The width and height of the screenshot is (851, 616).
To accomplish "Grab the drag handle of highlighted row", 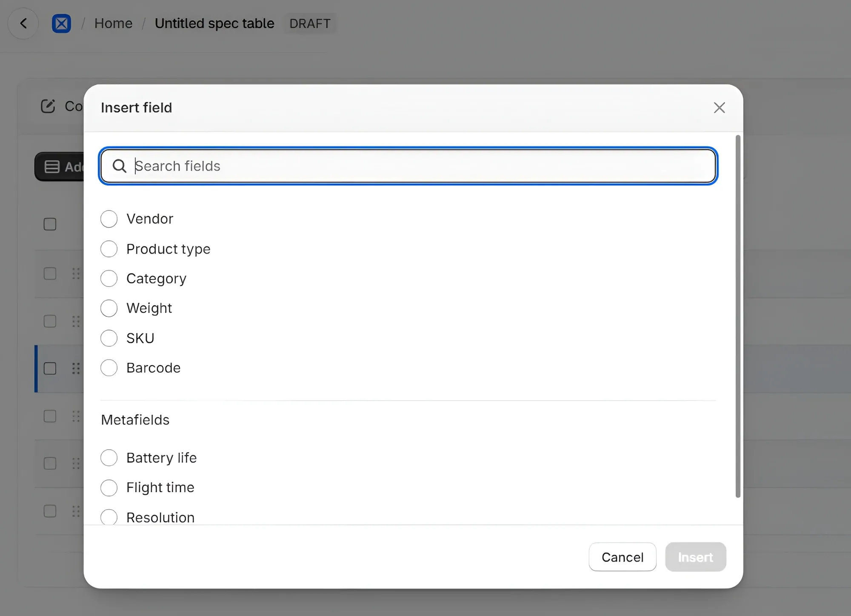I will click(76, 368).
